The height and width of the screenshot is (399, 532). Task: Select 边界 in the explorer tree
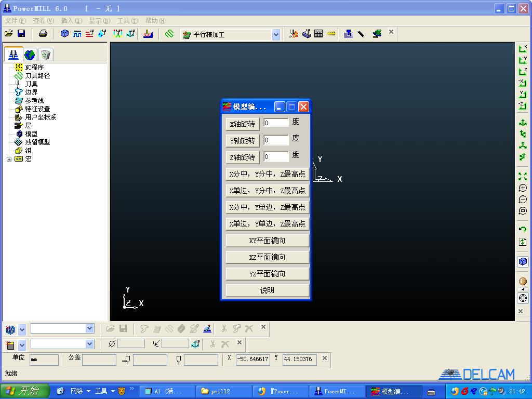pyautogui.click(x=31, y=92)
